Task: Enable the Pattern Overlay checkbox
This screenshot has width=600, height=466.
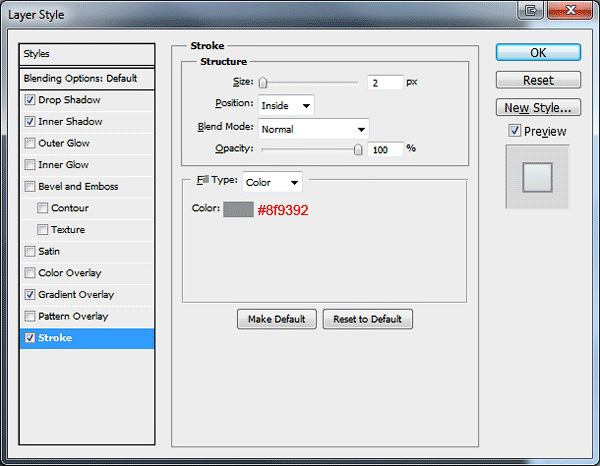Action: pyautogui.click(x=30, y=316)
